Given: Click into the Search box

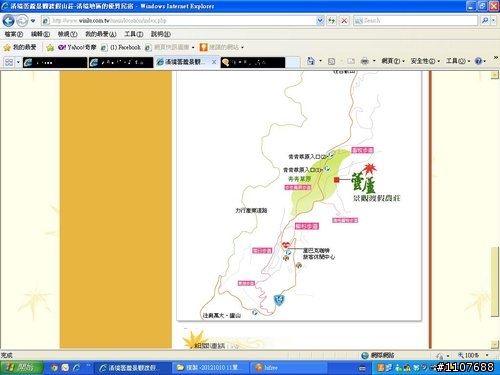Looking at the screenshot, I should (416, 21).
